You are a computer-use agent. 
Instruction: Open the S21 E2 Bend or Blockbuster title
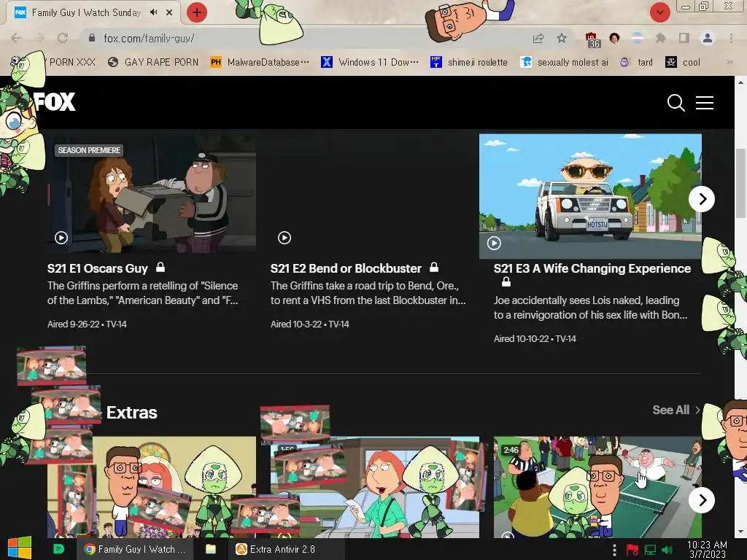click(346, 268)
